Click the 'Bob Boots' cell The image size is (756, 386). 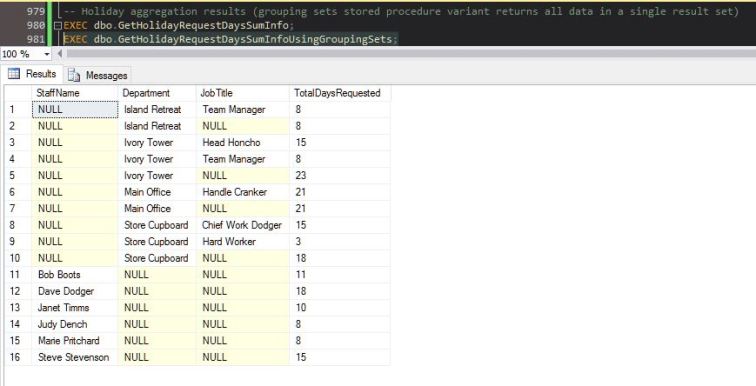coord(75,275)
